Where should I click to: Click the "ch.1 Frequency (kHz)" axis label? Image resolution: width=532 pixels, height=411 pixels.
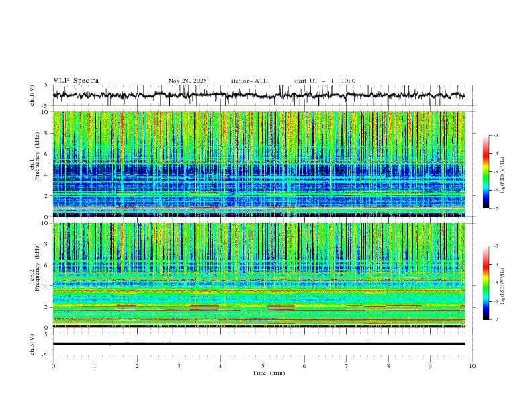(35, 156)
